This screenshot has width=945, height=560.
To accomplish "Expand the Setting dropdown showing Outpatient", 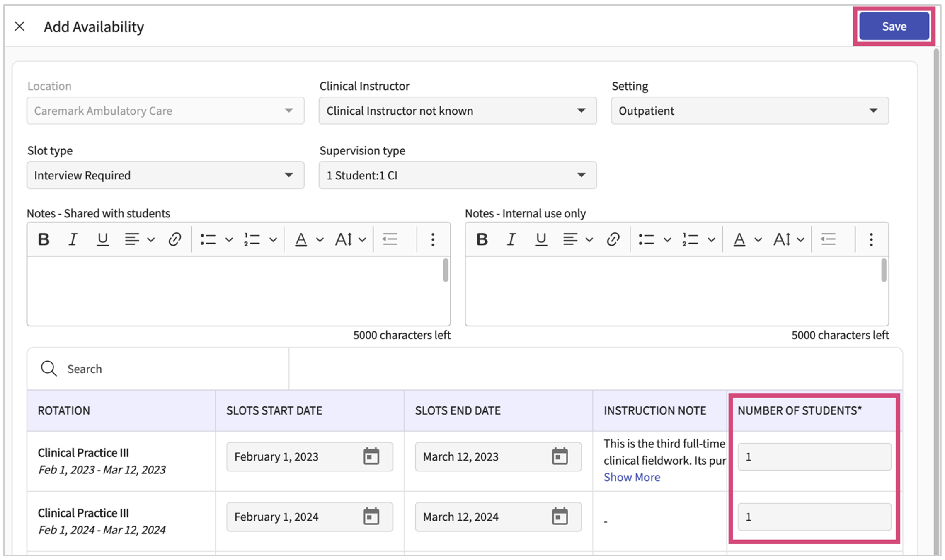I will pyautogui.click(x=749, y=111).
